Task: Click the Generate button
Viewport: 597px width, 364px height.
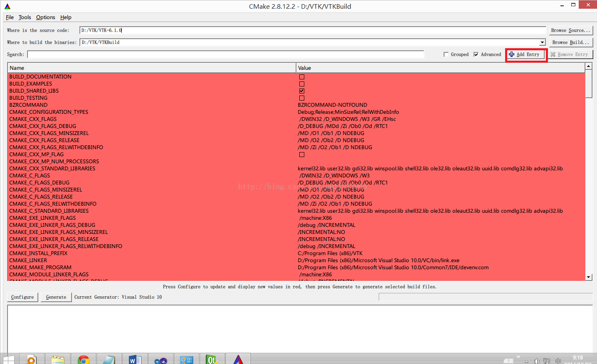Action: coord(56,297)
